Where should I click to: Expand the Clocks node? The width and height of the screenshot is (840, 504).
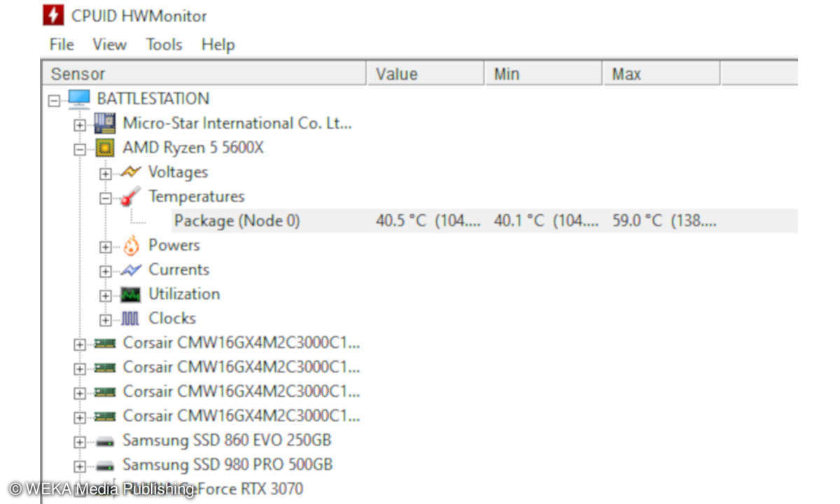pos(105,321)
